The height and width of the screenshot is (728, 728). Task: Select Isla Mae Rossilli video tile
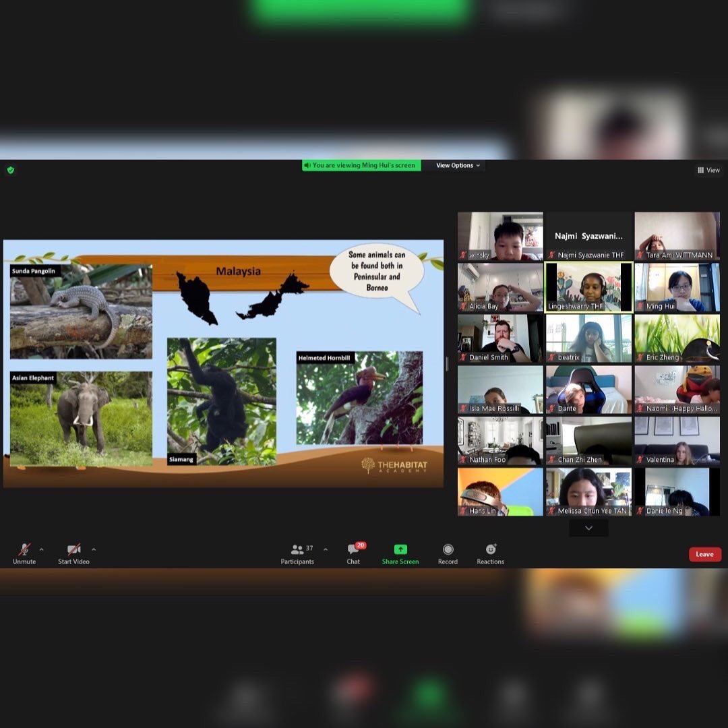[x=500, y=389]
